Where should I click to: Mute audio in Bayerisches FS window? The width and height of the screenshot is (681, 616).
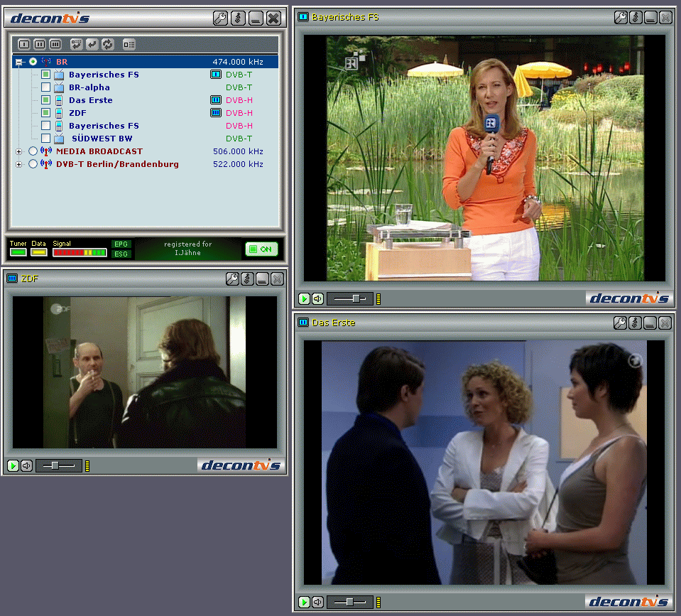tap(318, 299)
